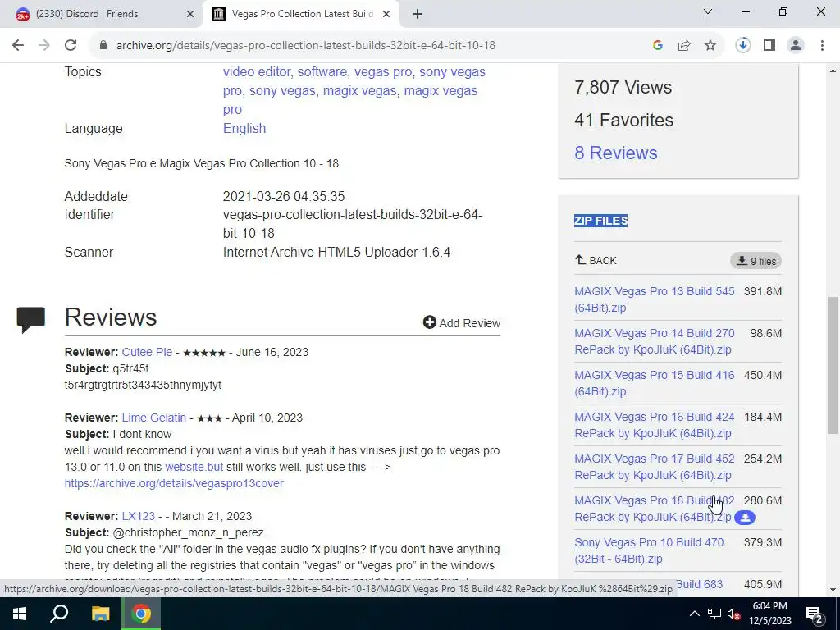Screen dimensions: 840x630
Task: Open the vegaspro13cover archive link
Action: coord(174,483)
